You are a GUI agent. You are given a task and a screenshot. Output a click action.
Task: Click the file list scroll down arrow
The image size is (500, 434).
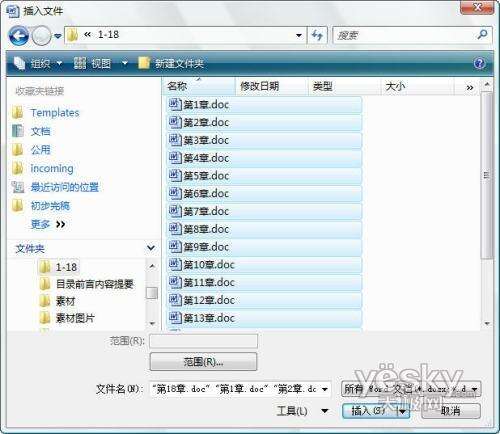[x=487, y=324]
